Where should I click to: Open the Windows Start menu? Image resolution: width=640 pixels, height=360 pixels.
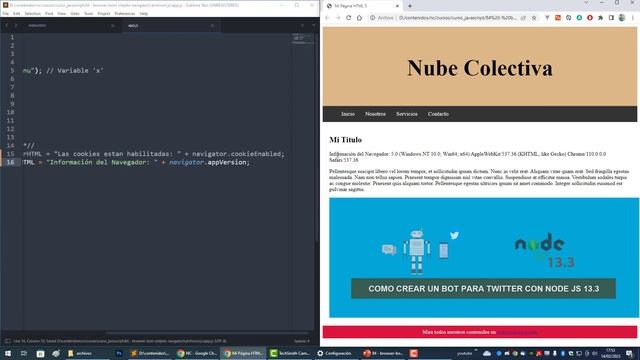[x=7, y=353]
